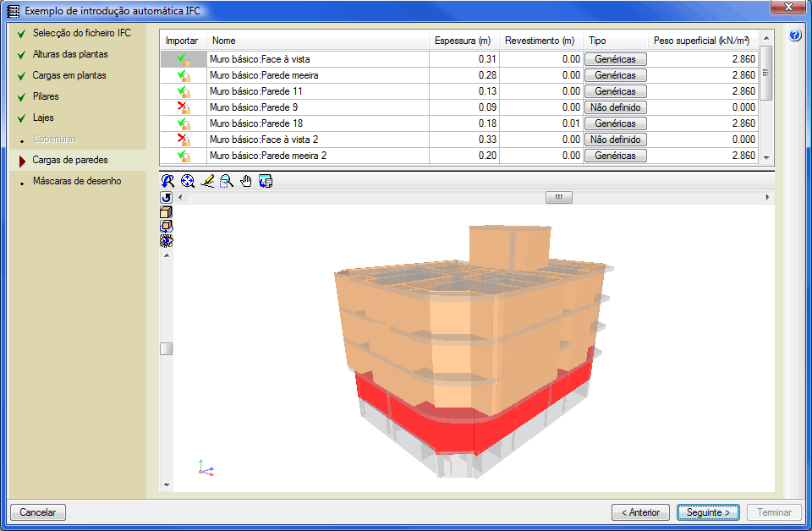The image size is (812, 531).
Task: Toggle import for Muro básico:Face à vista 2
Action: click(184, 140)
